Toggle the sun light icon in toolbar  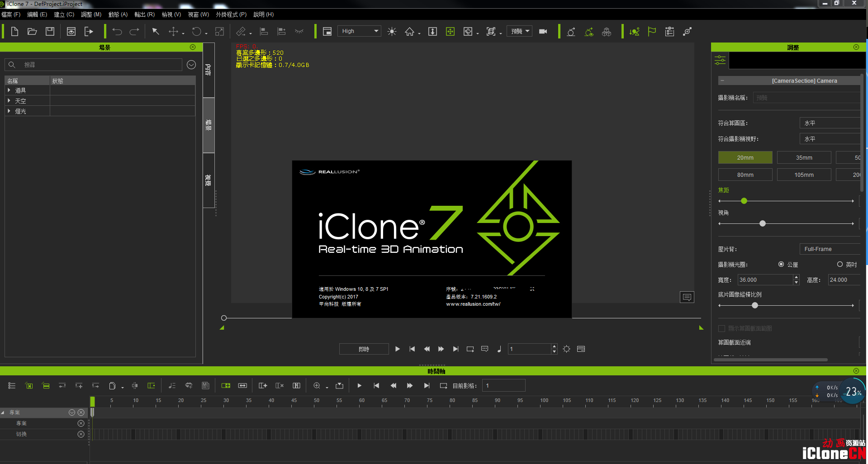(392, 32)
